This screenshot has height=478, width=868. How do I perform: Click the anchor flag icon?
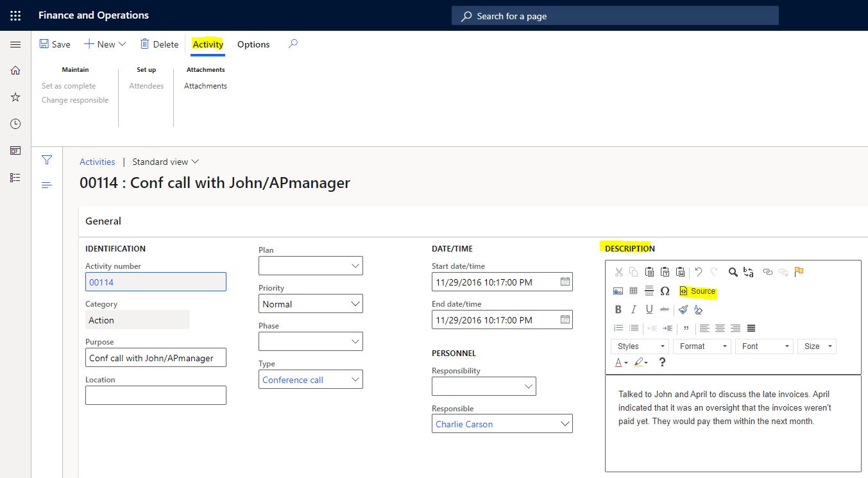click(x=799, y=272)
